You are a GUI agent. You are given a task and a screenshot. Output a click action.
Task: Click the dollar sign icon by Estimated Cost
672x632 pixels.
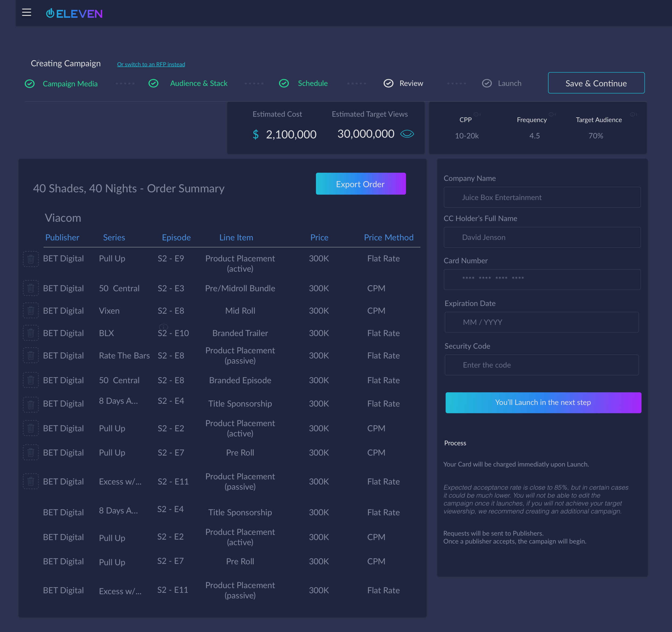[x=256, y=134]
